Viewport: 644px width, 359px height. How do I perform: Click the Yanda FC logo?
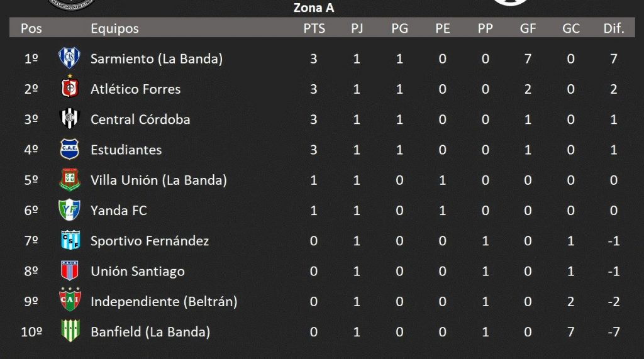click(69, 210)
